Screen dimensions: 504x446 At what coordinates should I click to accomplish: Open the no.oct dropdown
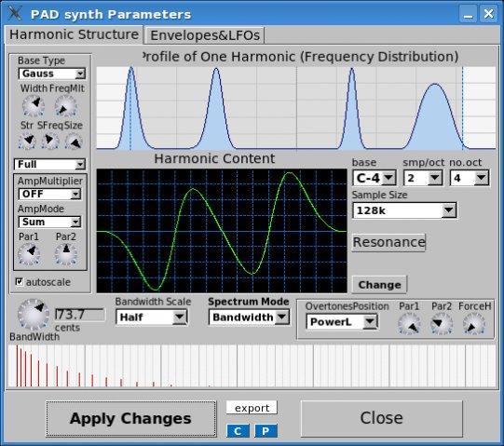tap(470, 178)
